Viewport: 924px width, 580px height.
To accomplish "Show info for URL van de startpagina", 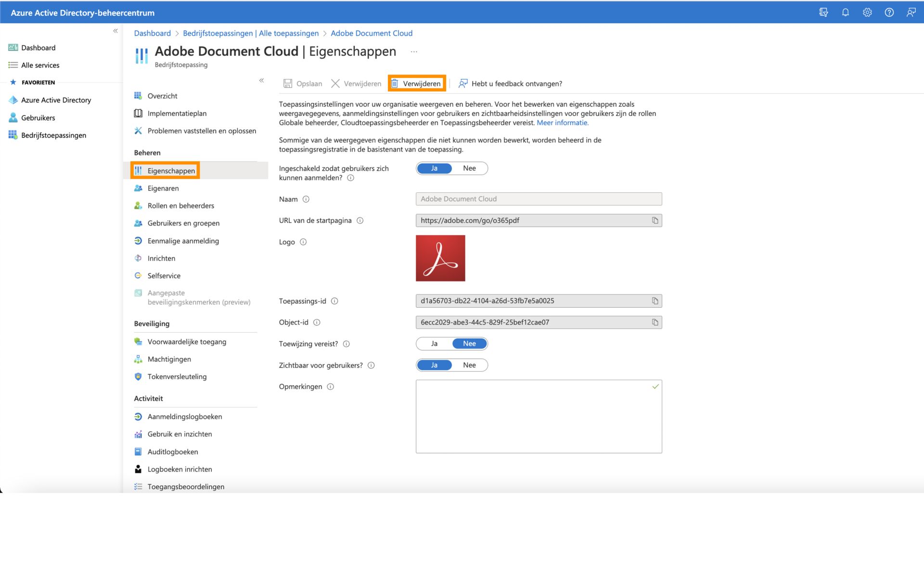I will click(360, 221).
